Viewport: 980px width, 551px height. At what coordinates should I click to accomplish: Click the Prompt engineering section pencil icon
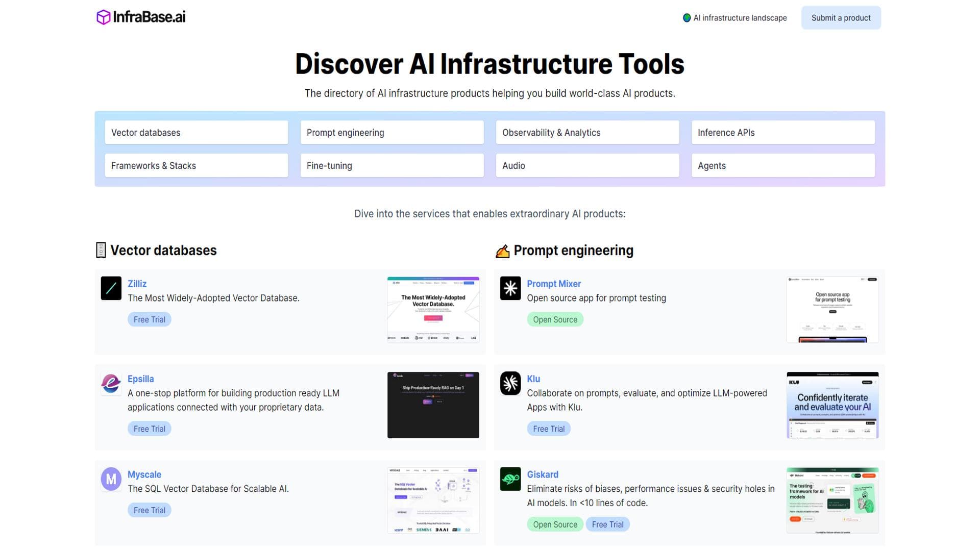(503, 251)
